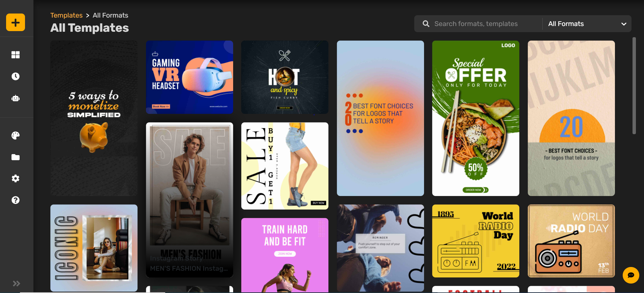This screenshot has width=644, height=293.
Task: Click the yellow plus create button
Action: click(16, 22)
